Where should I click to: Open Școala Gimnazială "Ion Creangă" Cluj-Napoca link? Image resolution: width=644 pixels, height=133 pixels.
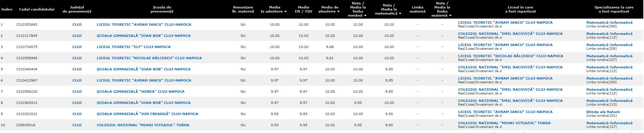tap(147, 114)
